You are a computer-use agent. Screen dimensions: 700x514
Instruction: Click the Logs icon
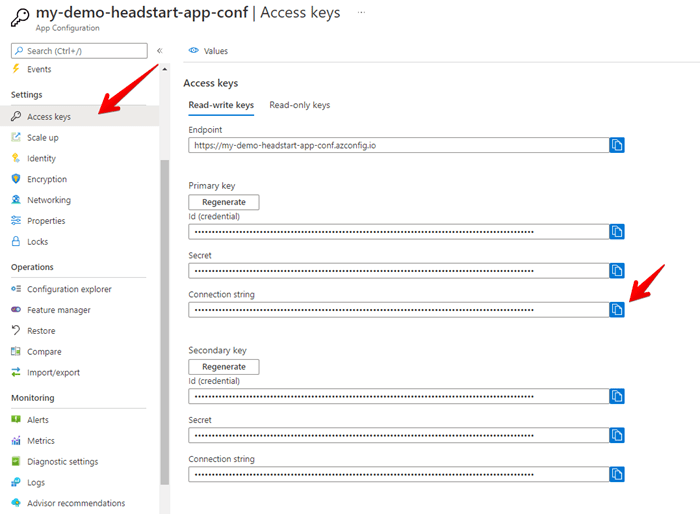point(16,482)
